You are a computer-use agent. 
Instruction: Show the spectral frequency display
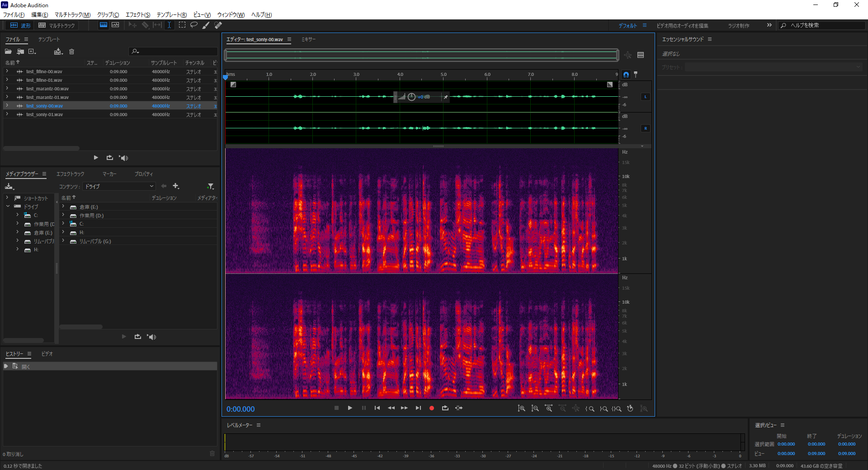pos(104,25)
